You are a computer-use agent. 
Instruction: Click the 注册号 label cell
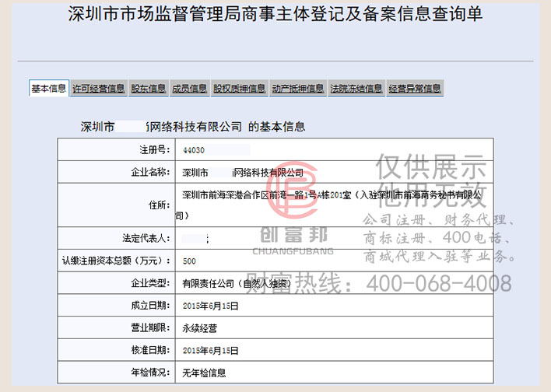(x=116, y=150)
